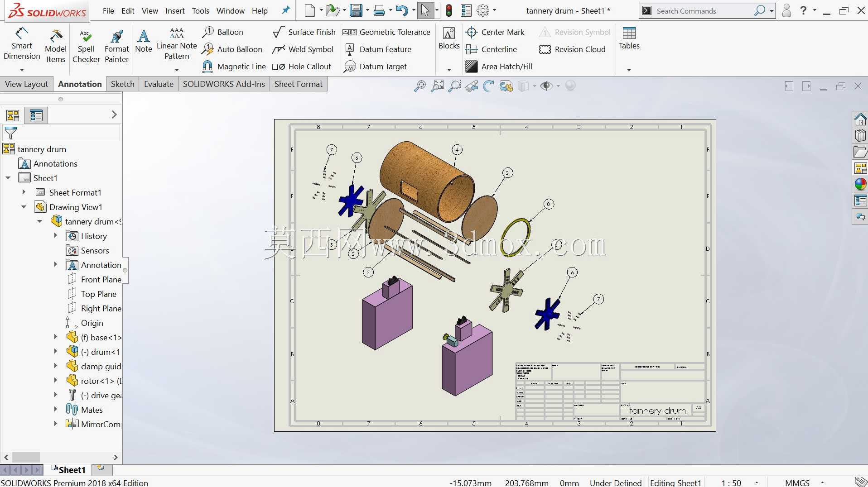Add a Datum Feature symbol
Screen dimensions: 868x487
[x=378, y=49]
